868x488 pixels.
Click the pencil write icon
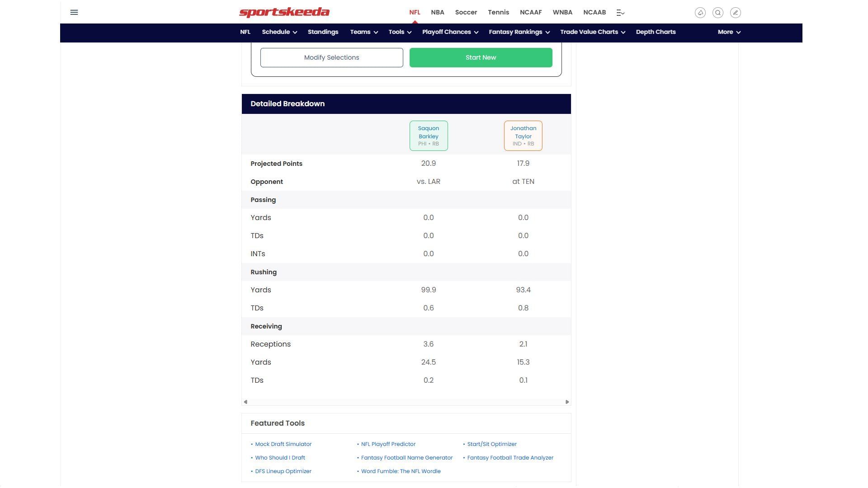point(735,13)
